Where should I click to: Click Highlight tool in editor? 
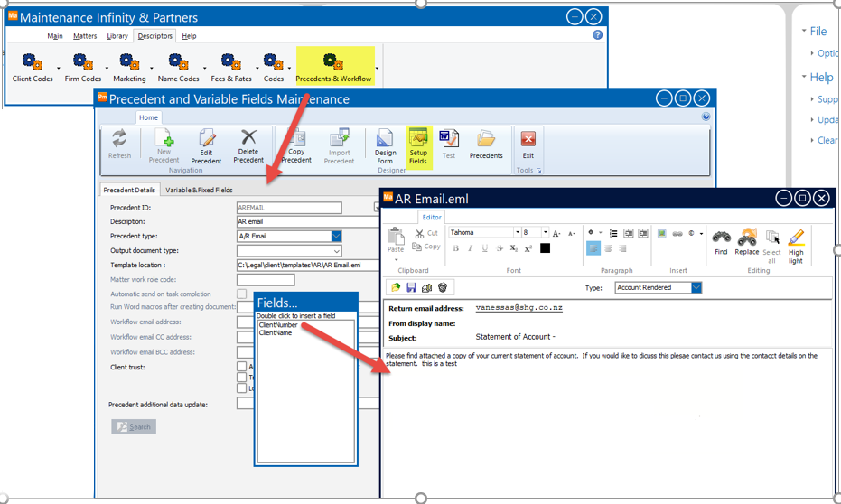(x=796, y=247)
